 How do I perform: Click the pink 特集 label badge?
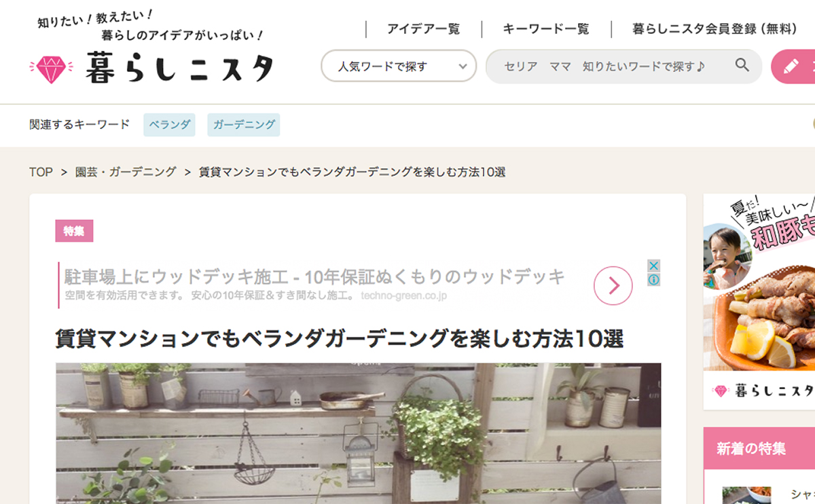(x=74, y=231)
